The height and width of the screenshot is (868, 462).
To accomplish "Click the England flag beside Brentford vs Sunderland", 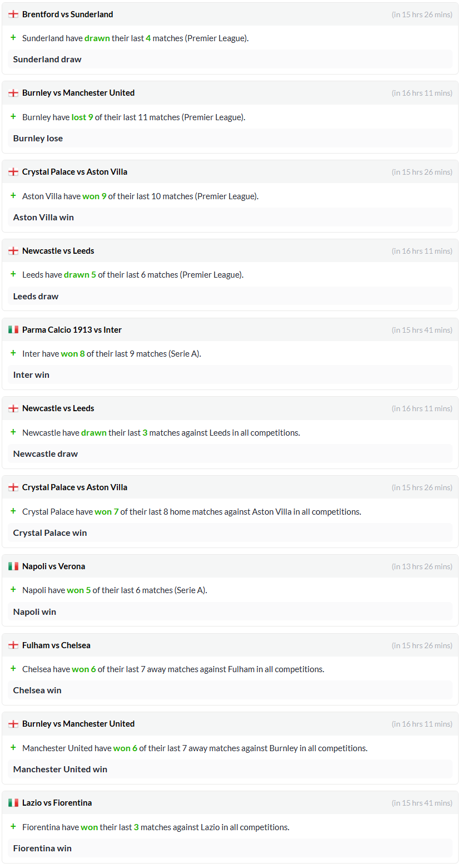I will tap(13, 14).
